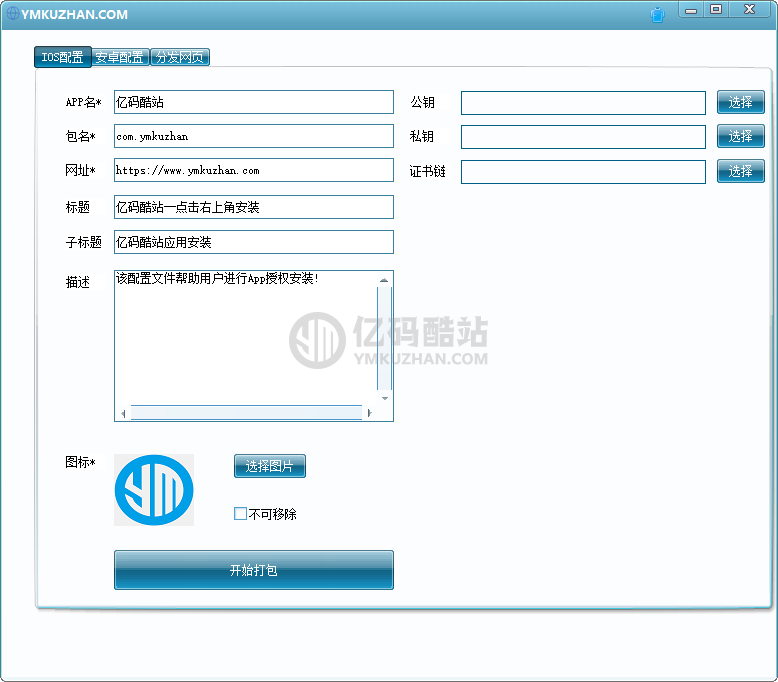Maximize the YMKUZHAN.COM window
Image resolution: width=778 pixels, height=682 pixels.
tap(716, 9)
